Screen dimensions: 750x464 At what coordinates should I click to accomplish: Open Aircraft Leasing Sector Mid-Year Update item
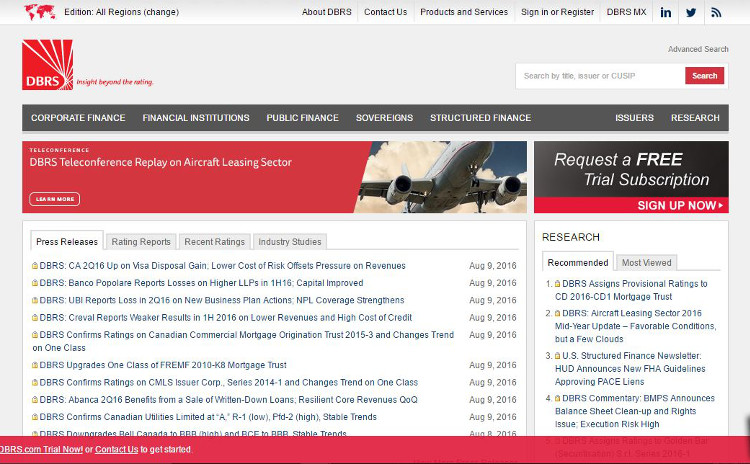[636, 326]
